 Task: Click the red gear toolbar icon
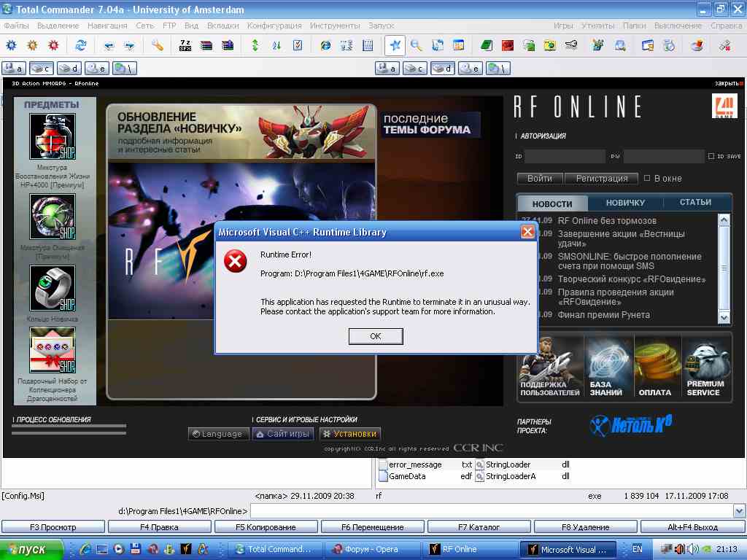point(53,45)
